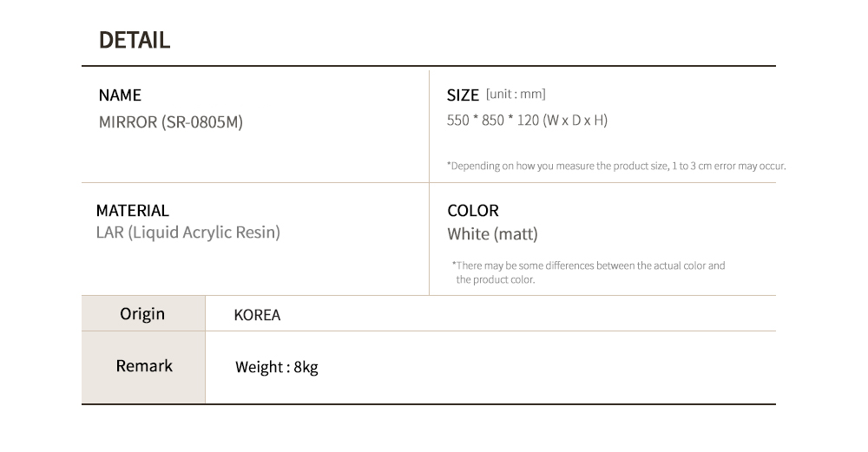Click the 550 * 850 * 120 dimensions text

click(x=493, y=120)
